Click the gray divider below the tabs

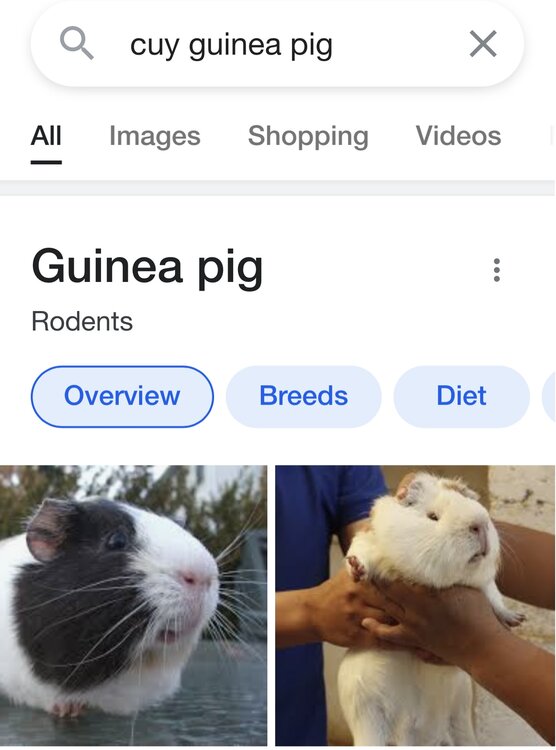coord(277,188)
